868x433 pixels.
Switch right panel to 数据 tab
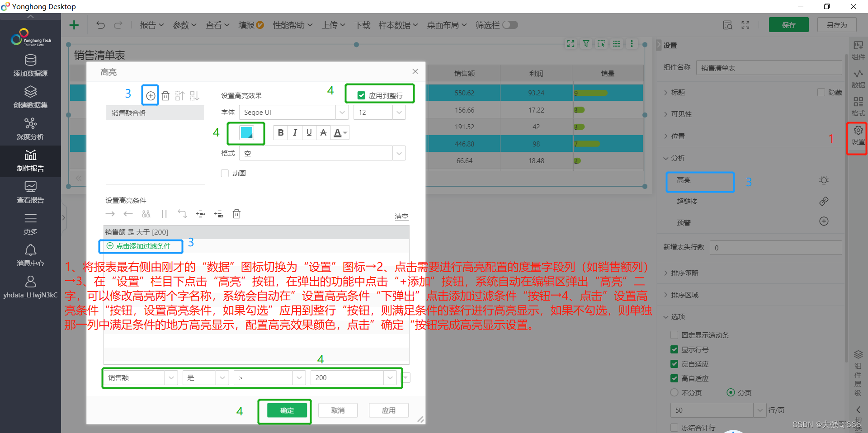(858, 79)
